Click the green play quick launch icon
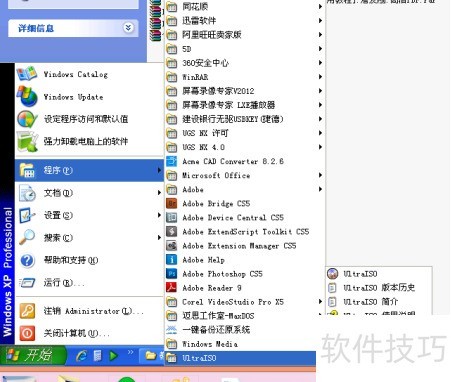The height and width of the screenshot is (382, 451). pyautogui.click(x=113, y=356)
